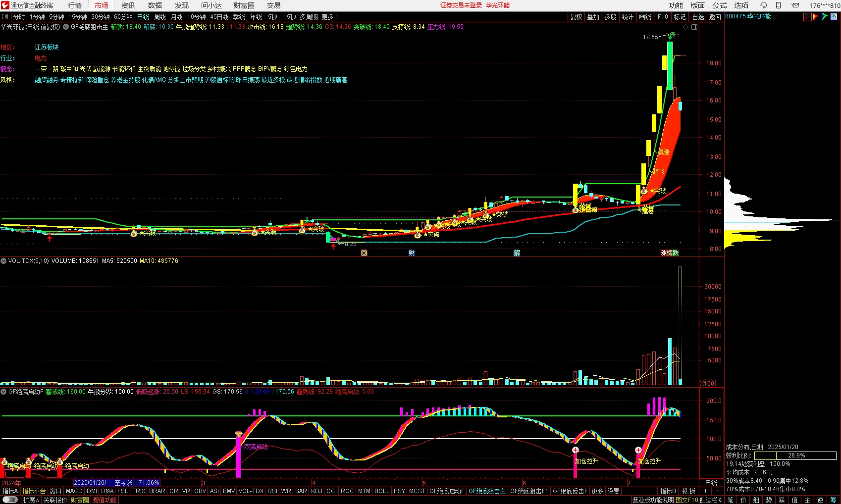The width and height of the screenshot is (841, 504).
Task: Click the 获利比例 26.9% progress bar
Action: click(796, 455)
